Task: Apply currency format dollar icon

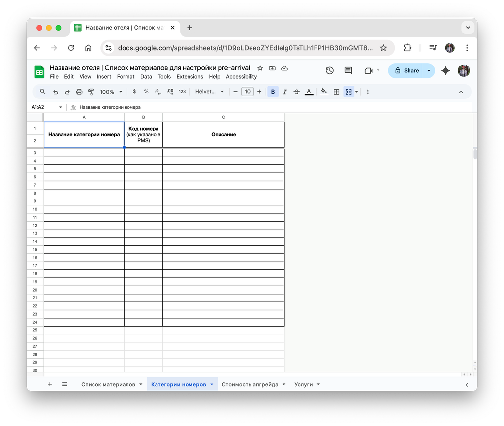Action: 134,92
